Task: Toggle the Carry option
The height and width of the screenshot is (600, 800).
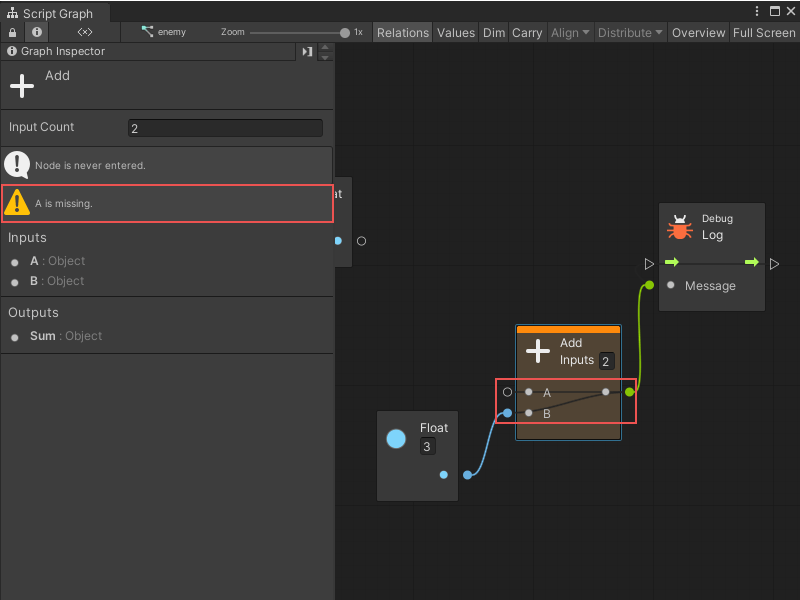Action: point(527,32)
